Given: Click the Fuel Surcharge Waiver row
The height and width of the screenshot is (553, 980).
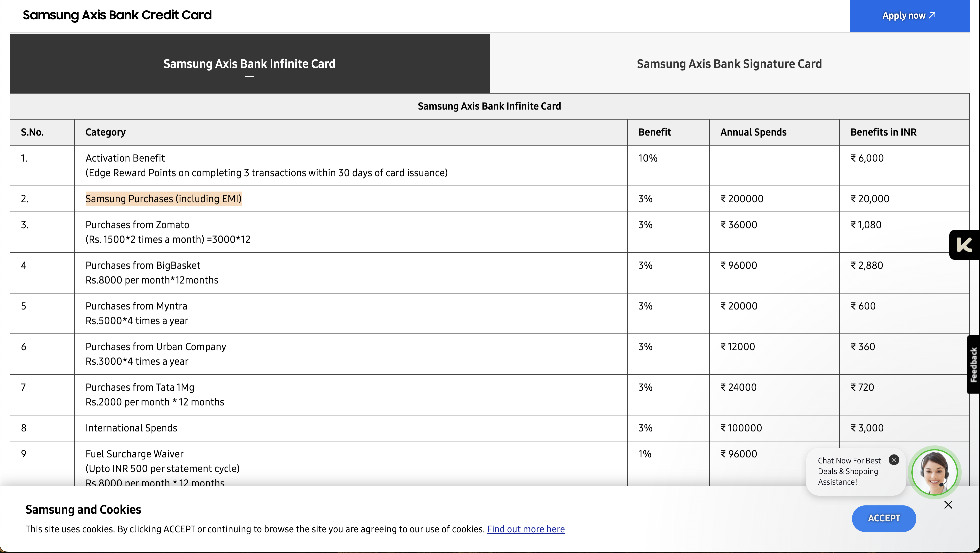Looking at the screenshot, I should 134,454.
